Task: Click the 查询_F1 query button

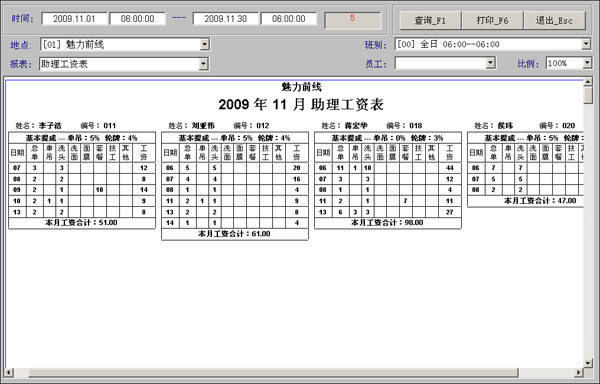Action: (x=430, y=20)
